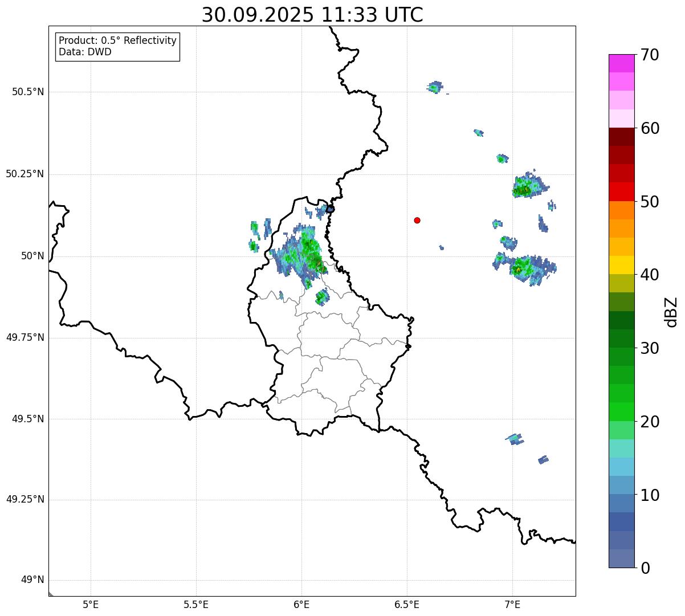
Task: Click the red dot marker on the map
Action: coord(417,220)
